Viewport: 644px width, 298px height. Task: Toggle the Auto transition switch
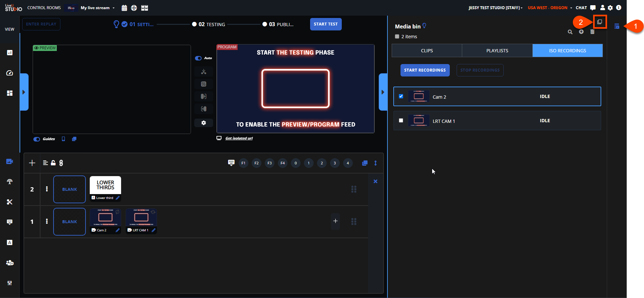click(198, 58)
